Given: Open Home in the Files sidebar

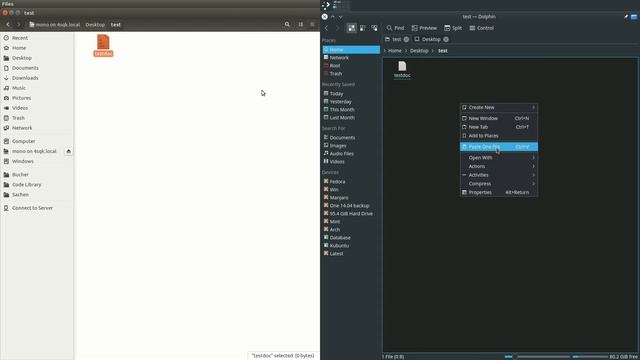Looking at the screenshot, I should (x=19, y=48).
